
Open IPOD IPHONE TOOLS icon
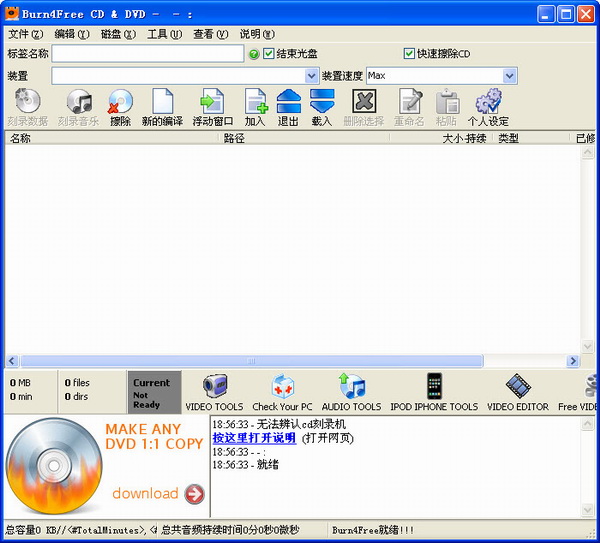point(434,386)
